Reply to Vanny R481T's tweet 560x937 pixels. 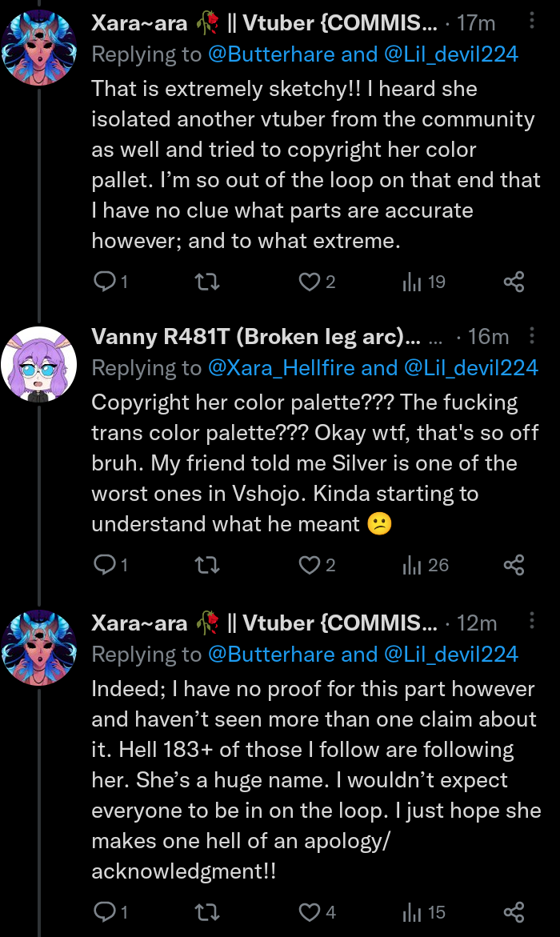(105, 565)
